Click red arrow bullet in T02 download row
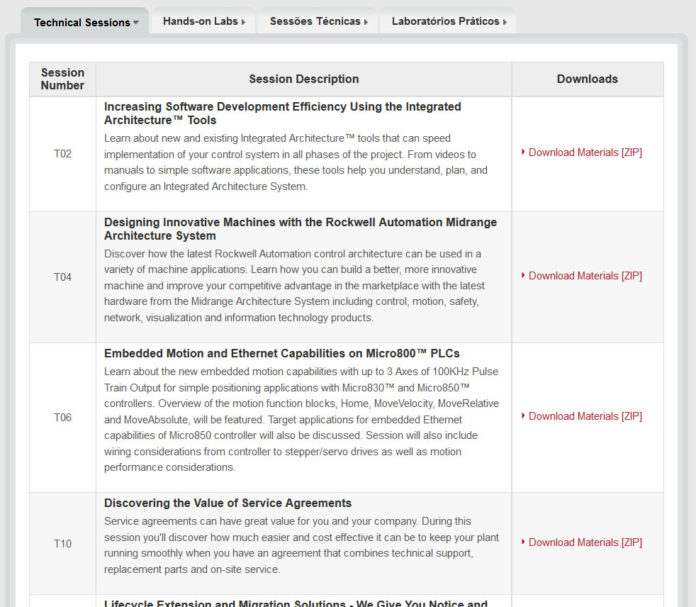 [x=523, y=152]
